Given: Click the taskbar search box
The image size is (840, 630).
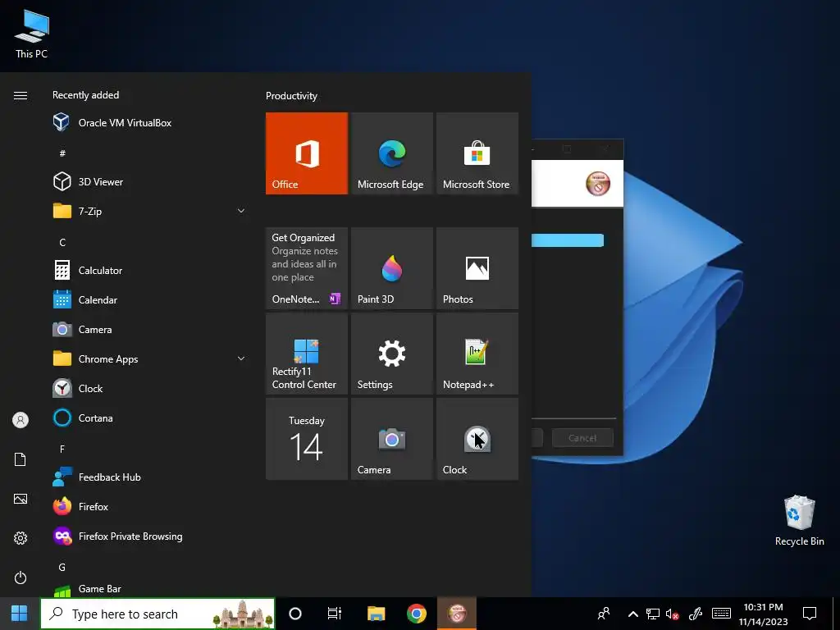Looking at the screenshot, I should pos(158,614).
